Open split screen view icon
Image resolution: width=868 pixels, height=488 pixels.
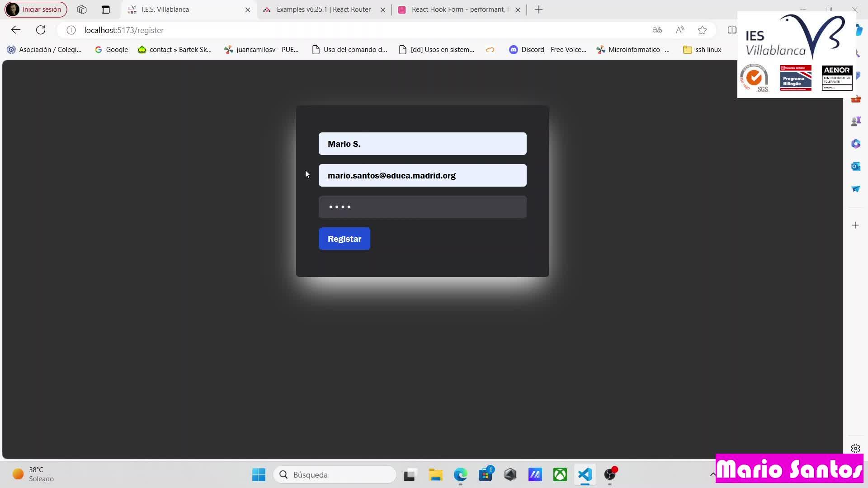tap(731, 30)
